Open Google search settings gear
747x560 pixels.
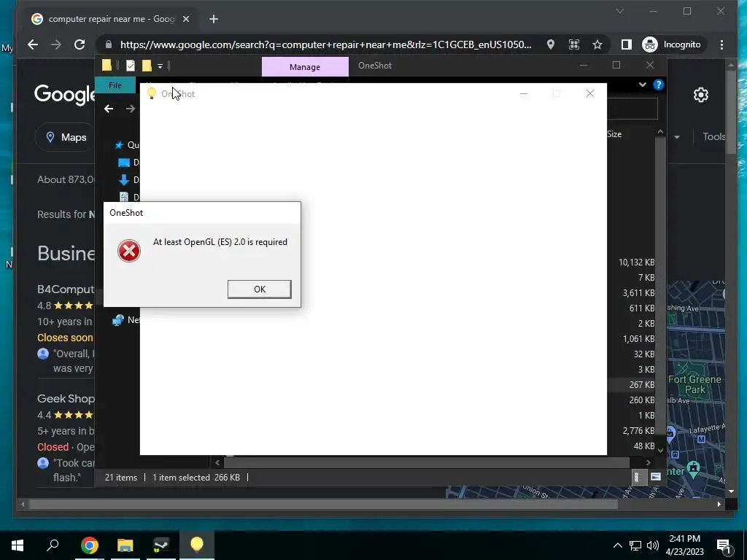(x=701, y=95)
